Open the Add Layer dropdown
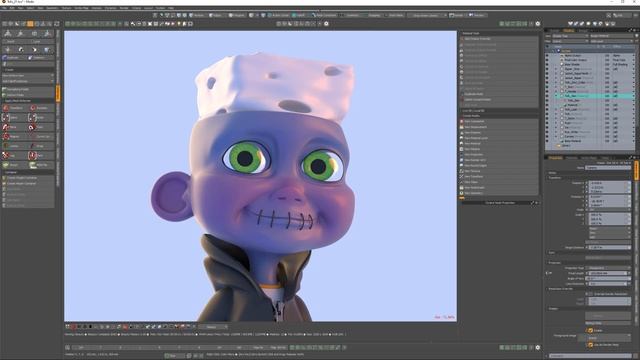The image size is (640, 360). coord(613,41)
